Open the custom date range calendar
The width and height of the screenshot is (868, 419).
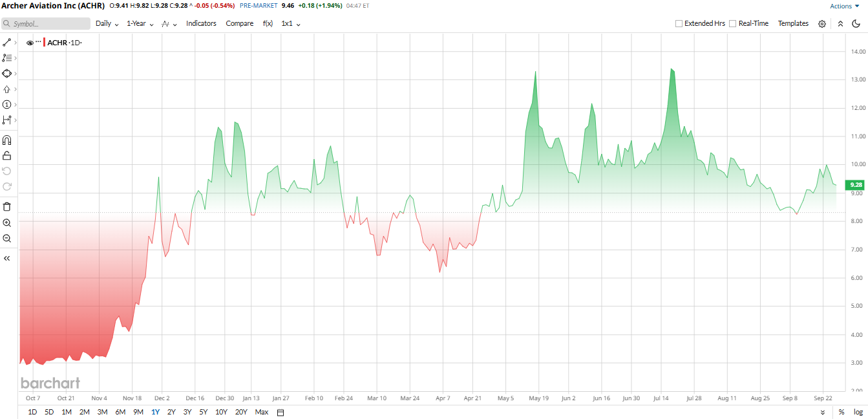[x=281, y=413]
